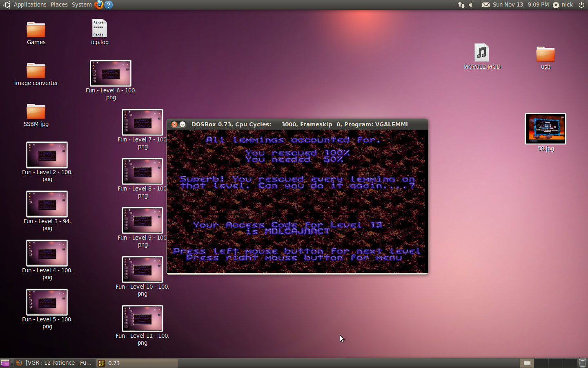588x368 pixels.
Task: Open the SSBM jpg folder
Action: pyautogui.click(x=36, y=112)
